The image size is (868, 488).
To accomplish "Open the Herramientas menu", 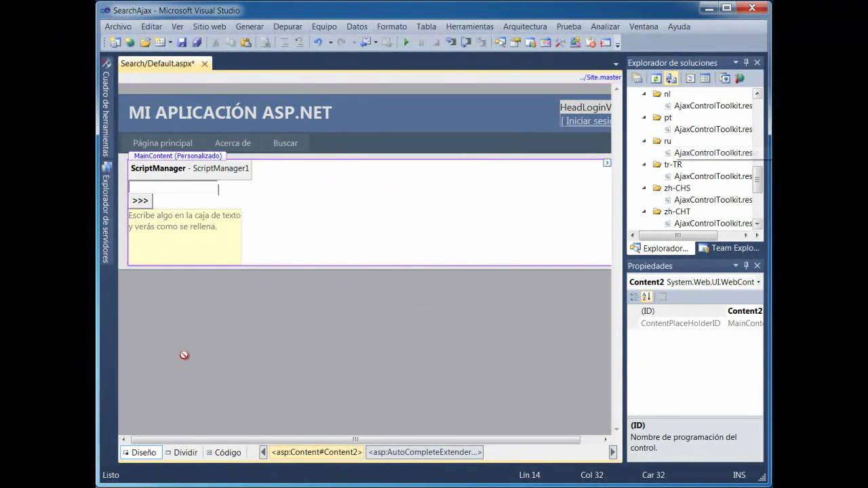I will [x=470, y=26].
